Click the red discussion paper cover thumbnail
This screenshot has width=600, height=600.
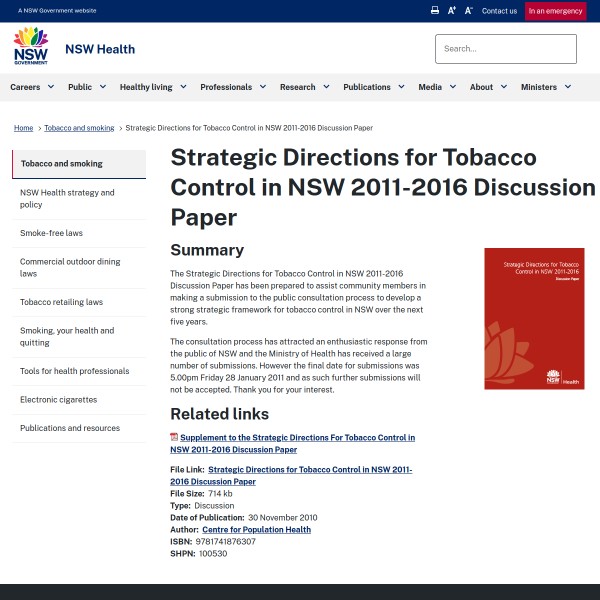tap(534, 318)
